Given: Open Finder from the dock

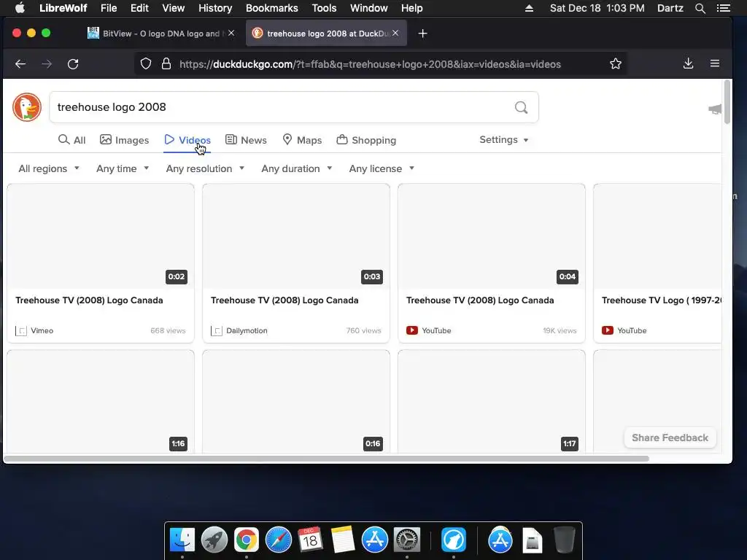Looking at the screenshot, I should click(182, 540).
